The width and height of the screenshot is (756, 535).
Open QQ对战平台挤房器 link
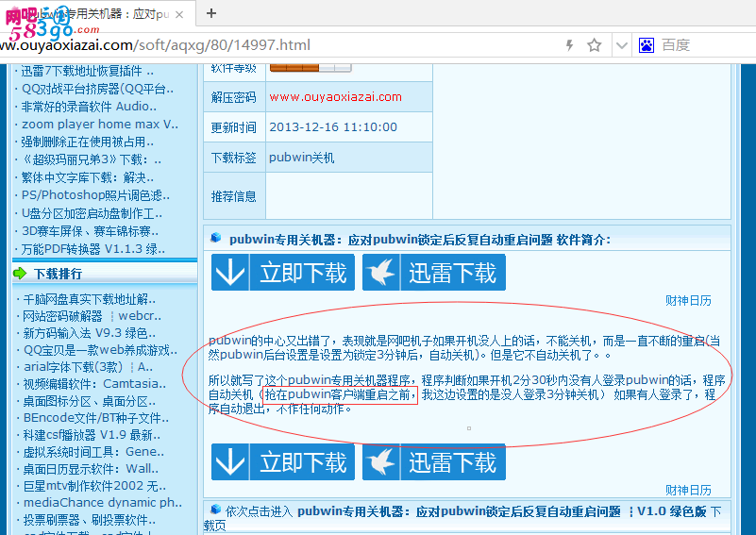click(97, 89)
